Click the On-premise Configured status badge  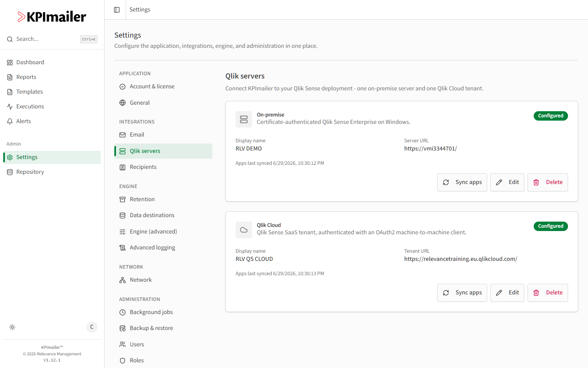(x=550, y=116)
